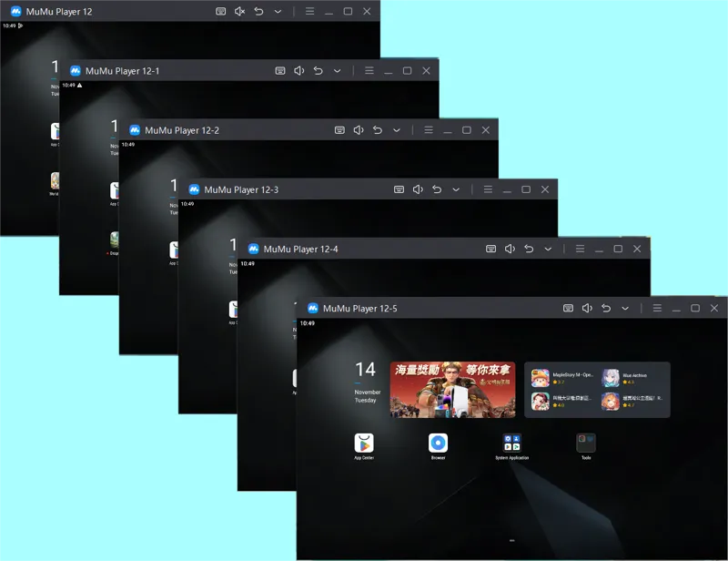The height and width of the screenshot is (561, 728).
Task: Open keyboard settings in the unsuffixed MuMu Player 12 window
Action: click(x=220, y=11)
